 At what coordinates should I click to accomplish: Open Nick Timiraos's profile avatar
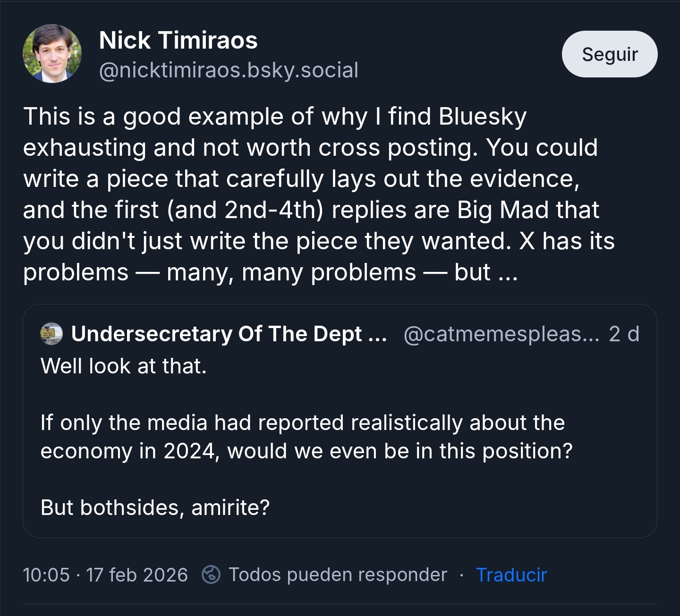click(52, 54)
